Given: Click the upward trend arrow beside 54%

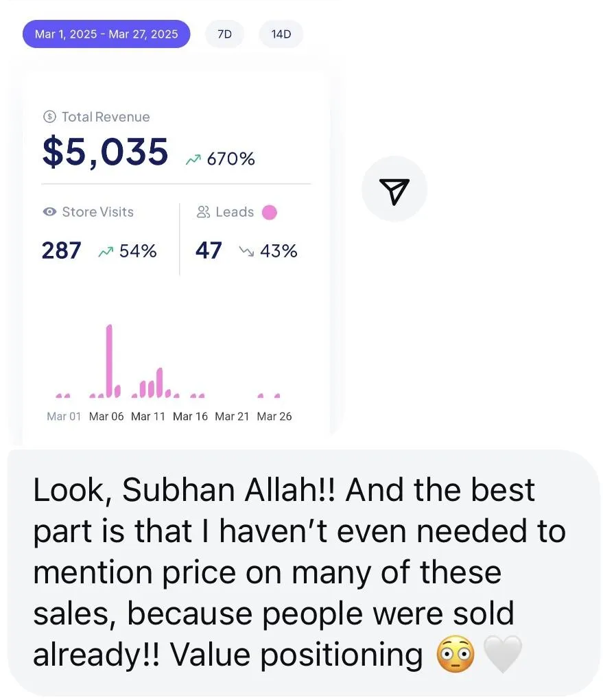Looking at the screenshot, I should click(x=106, y=252).
